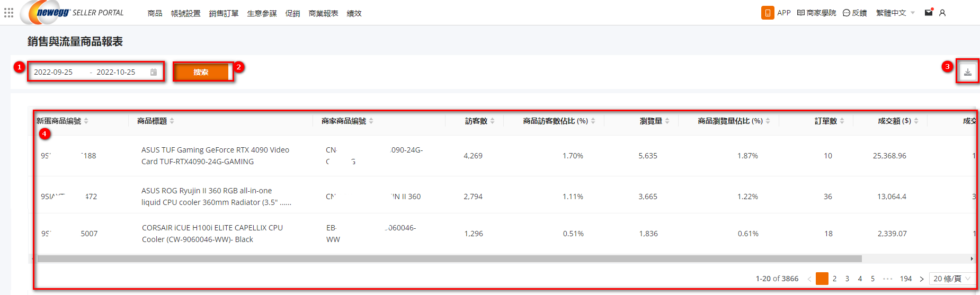
Task: Open the 商品 menu
Action: coord(155,13)
